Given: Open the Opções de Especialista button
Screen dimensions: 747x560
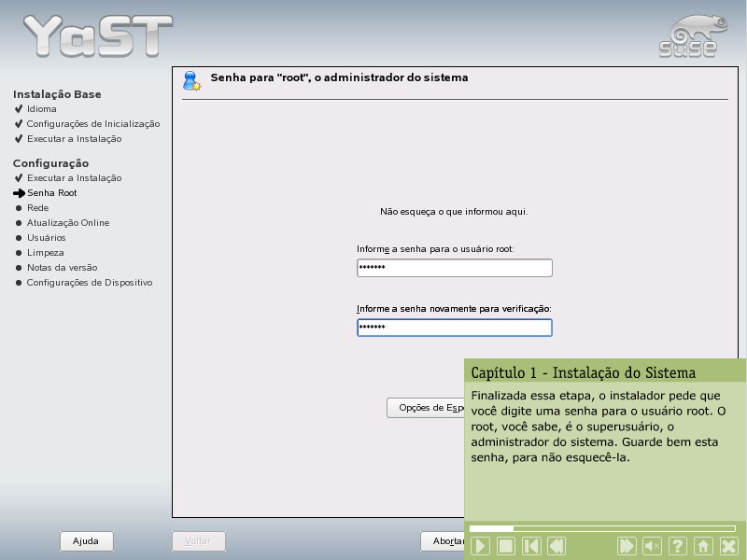Looking at the screenshot, I should [426, 408].
